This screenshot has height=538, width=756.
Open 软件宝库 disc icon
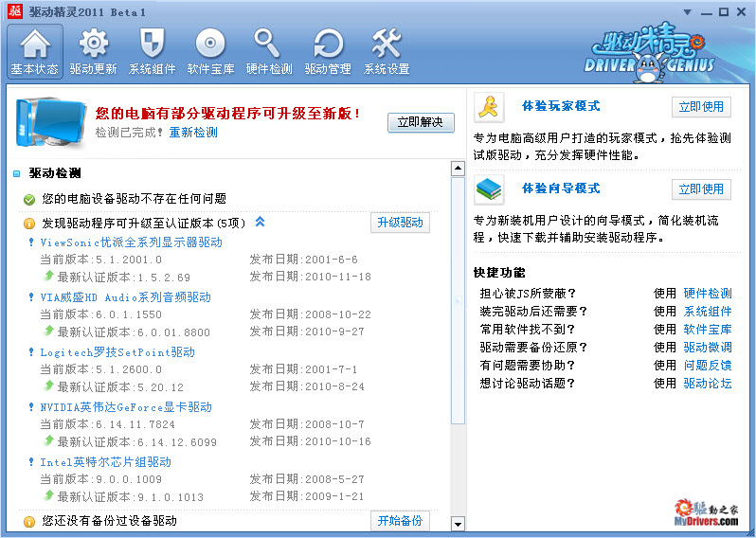pyautogui.click(x=210, y=51)
